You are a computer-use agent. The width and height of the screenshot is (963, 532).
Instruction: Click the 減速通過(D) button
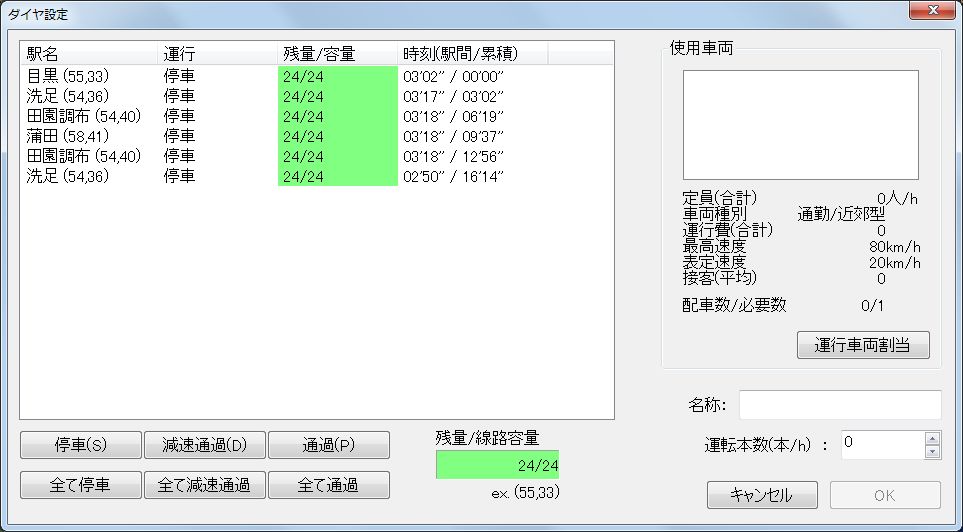click(x=205, y=445)
